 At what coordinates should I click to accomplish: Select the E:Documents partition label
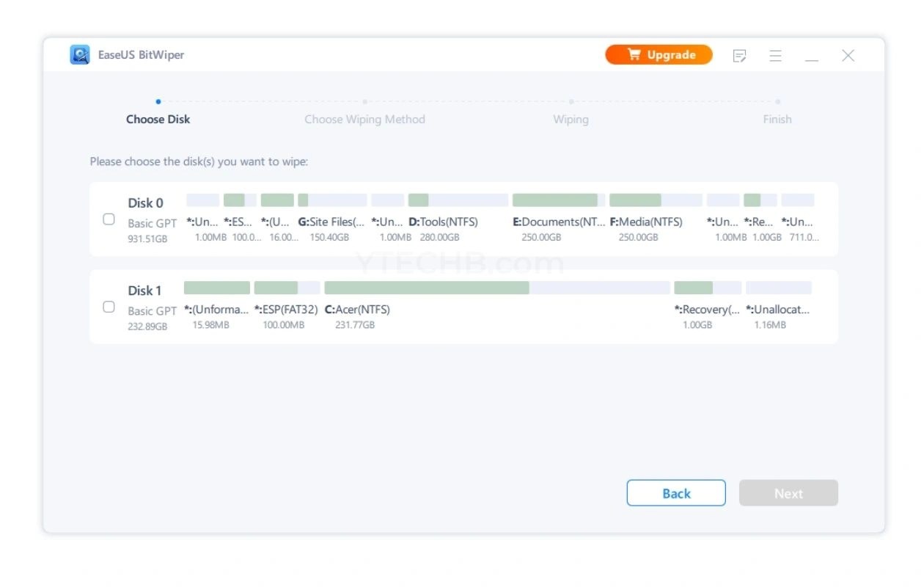559,222
